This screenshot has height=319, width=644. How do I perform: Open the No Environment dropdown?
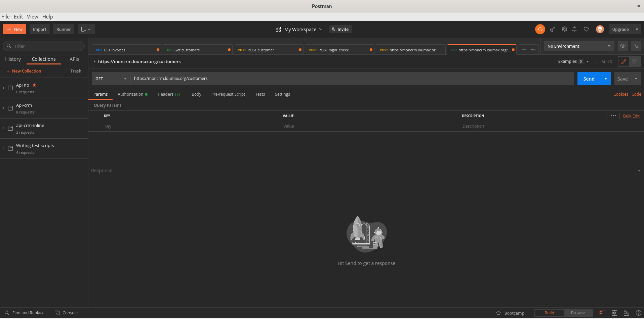click(578, 46)
